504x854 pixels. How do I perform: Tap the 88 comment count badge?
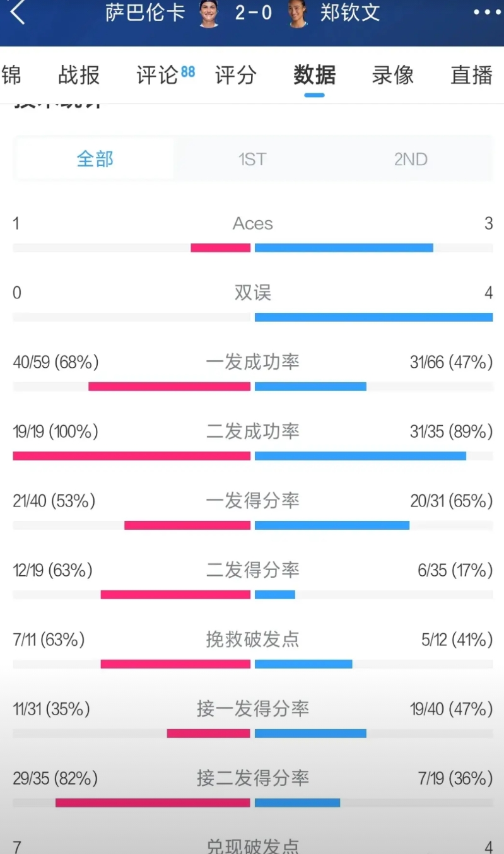coord(187,71)
